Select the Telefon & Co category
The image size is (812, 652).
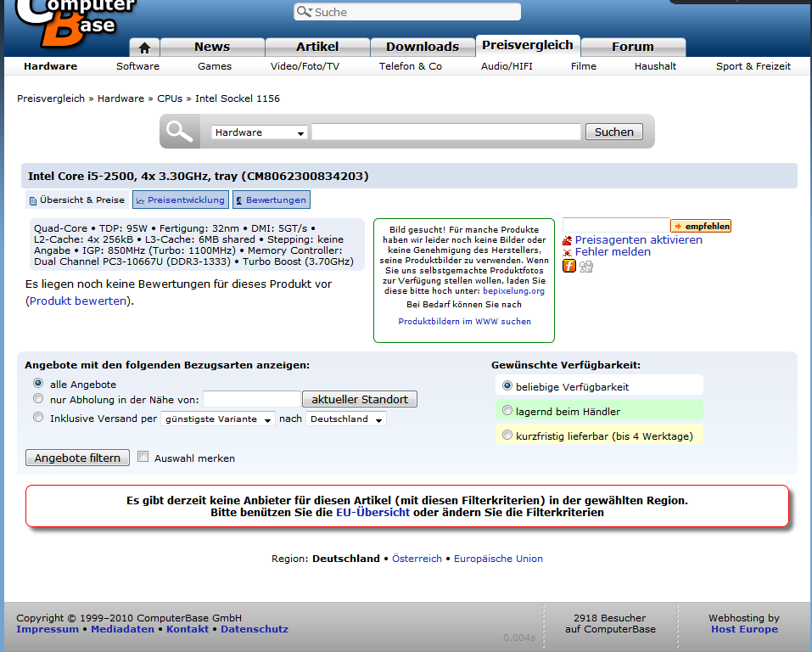click(x=411, y=66)
